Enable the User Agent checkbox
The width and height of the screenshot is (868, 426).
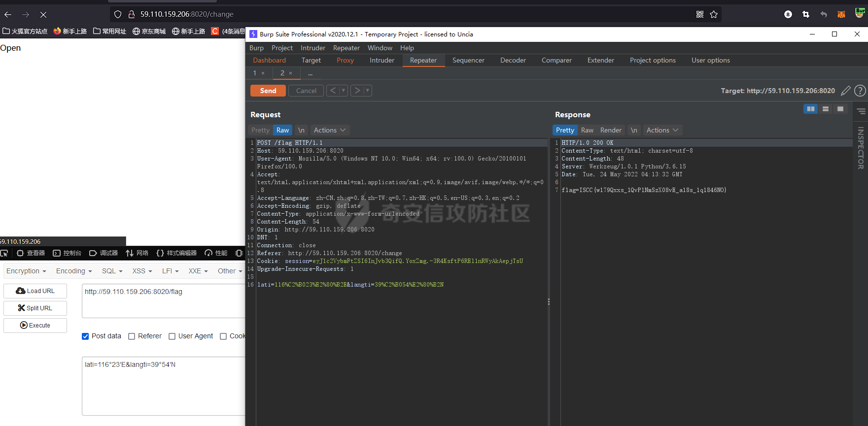(172, 336)
